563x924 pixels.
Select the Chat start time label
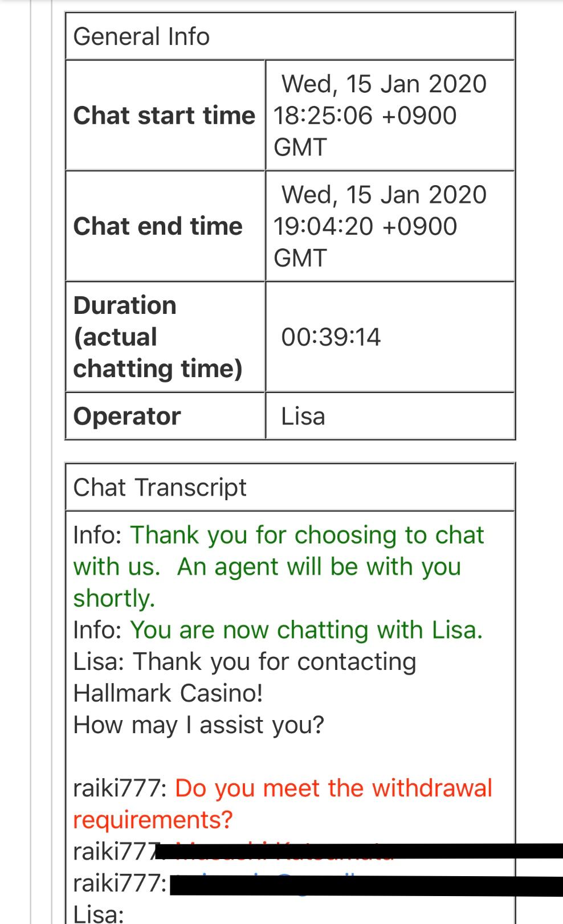(164, 115)
